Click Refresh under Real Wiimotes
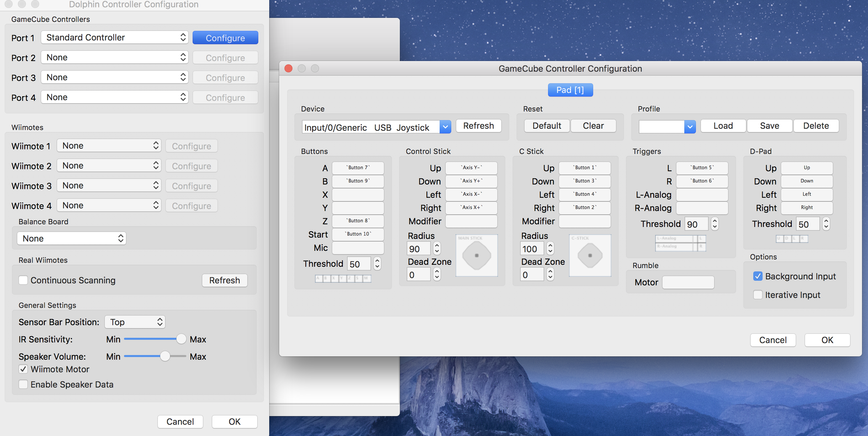The width and height of the screenshot is (868, 436). [x=224, y=280]
